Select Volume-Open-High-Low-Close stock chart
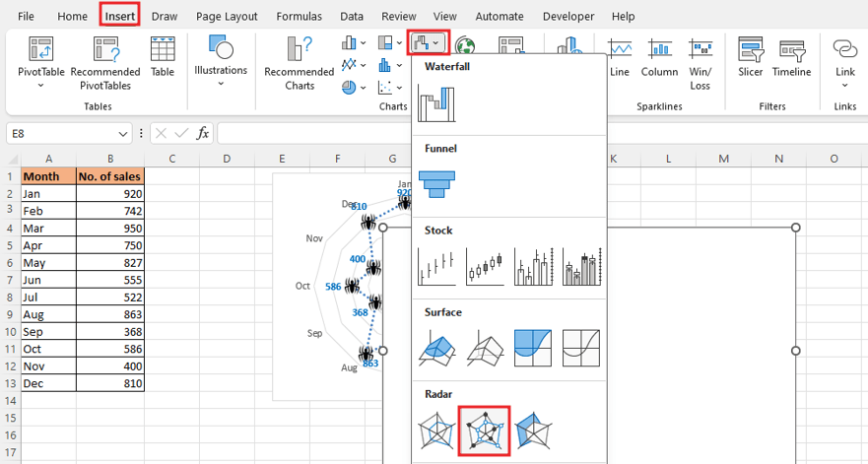868x464 pixels. (581, 266)
